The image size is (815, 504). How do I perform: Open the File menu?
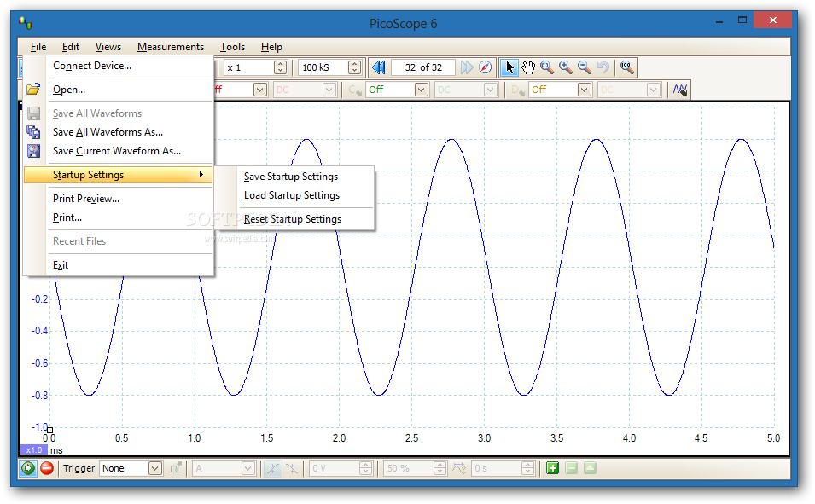coord(38,47)
